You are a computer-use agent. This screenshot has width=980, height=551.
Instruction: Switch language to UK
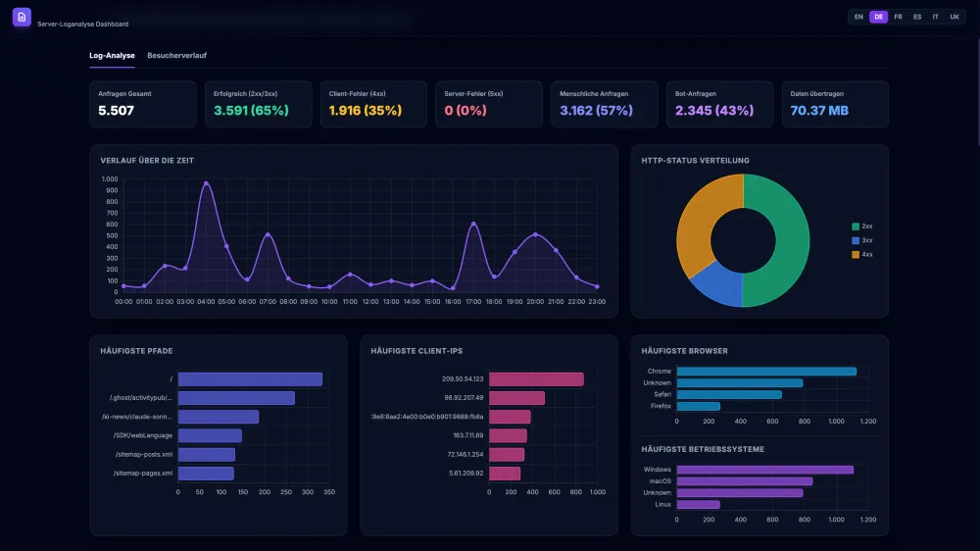pyautogui.click(x=955, y=17)
